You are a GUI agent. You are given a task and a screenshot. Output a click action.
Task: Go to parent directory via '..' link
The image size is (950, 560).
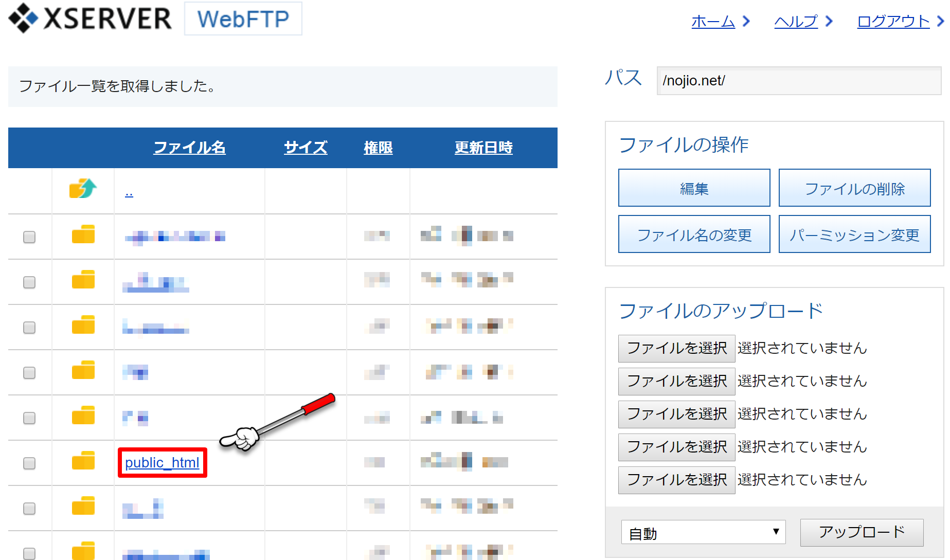(129, 192)
